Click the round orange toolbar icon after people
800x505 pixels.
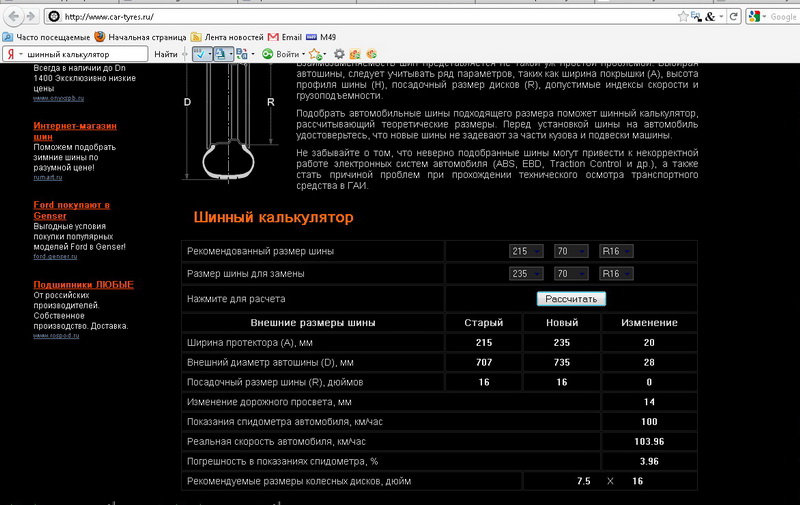coord(371,54)
